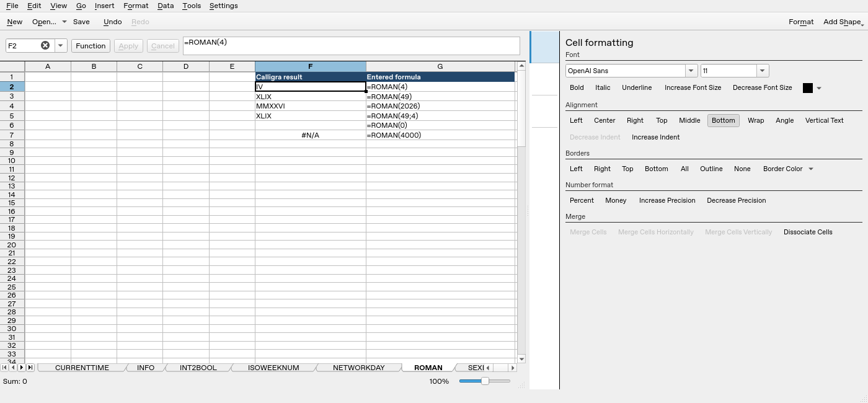Screen dimensions: 868x403
Task: Toggle Bold in Cell formatting
Action: point(577,88)
